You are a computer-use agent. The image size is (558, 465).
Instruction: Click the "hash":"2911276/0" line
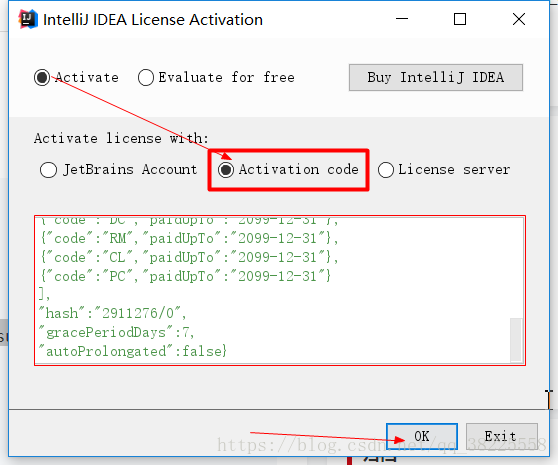(x=113, y=313)
